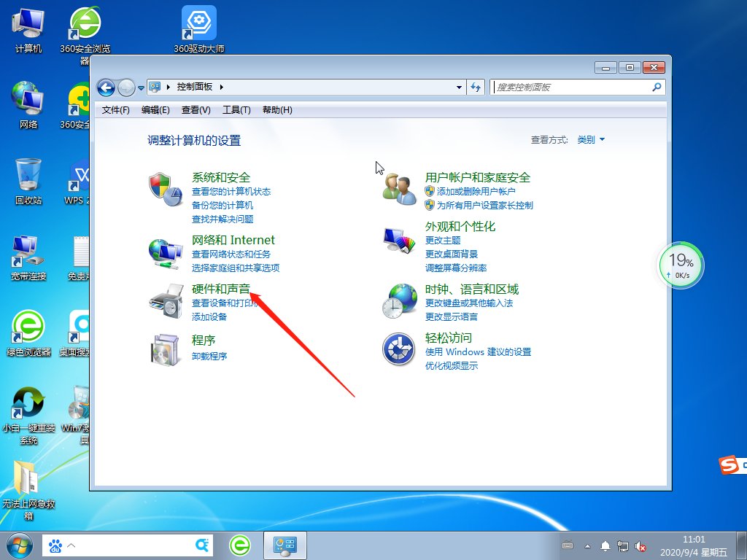Open the 查看(V) menu
This screenshot has width=747, height=560.
[194, 109]
